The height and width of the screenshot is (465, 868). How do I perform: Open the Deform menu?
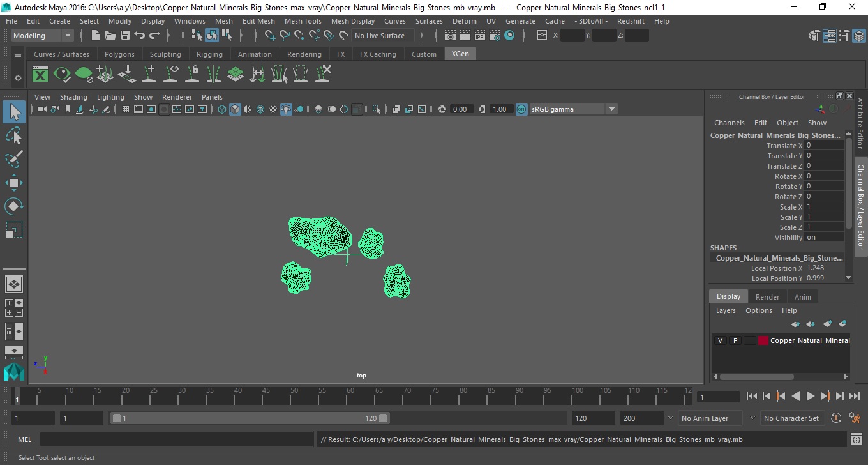465,21
